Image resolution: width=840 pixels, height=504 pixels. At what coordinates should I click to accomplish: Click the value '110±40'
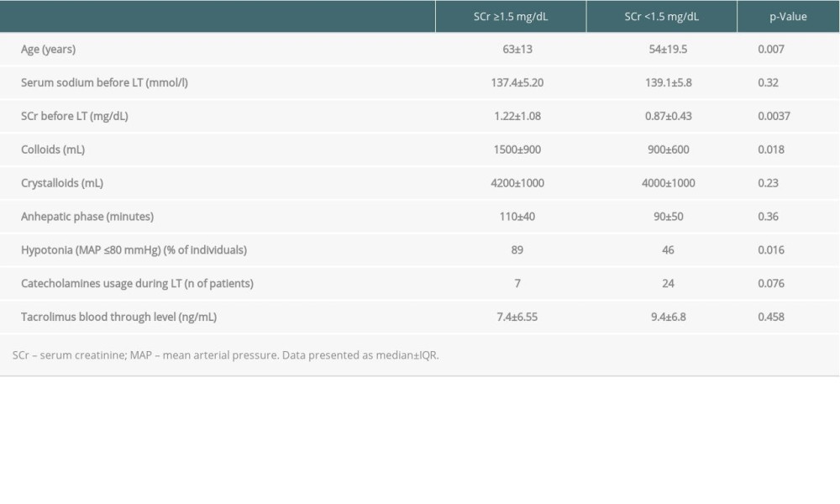tap(517, 217)
